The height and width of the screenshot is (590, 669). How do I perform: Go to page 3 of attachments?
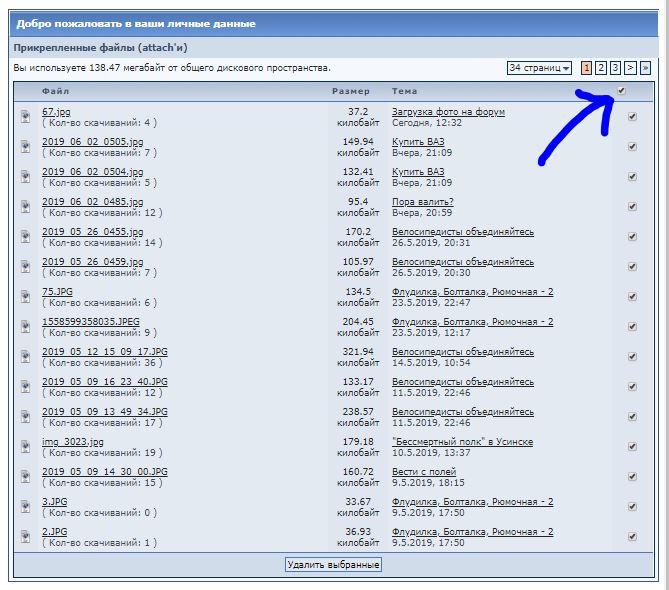coord(615,68)
